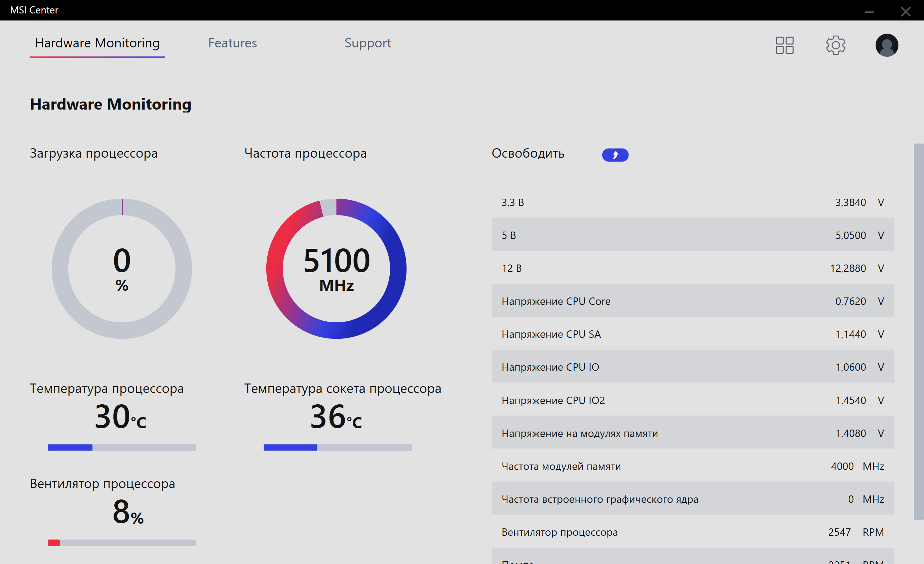This screenshot has height=564, width=924.
Task: Minimize the MSI Center window
Action: click(869, 11)
